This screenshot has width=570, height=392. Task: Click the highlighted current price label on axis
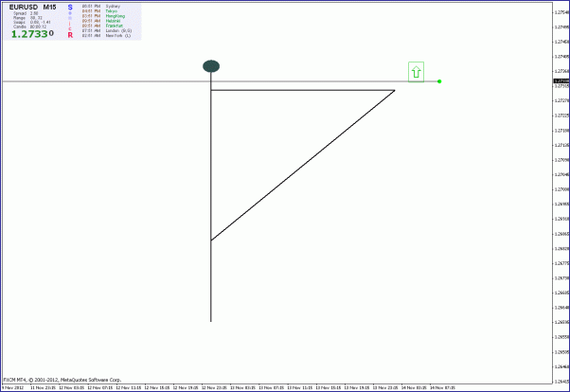(561, 81)
